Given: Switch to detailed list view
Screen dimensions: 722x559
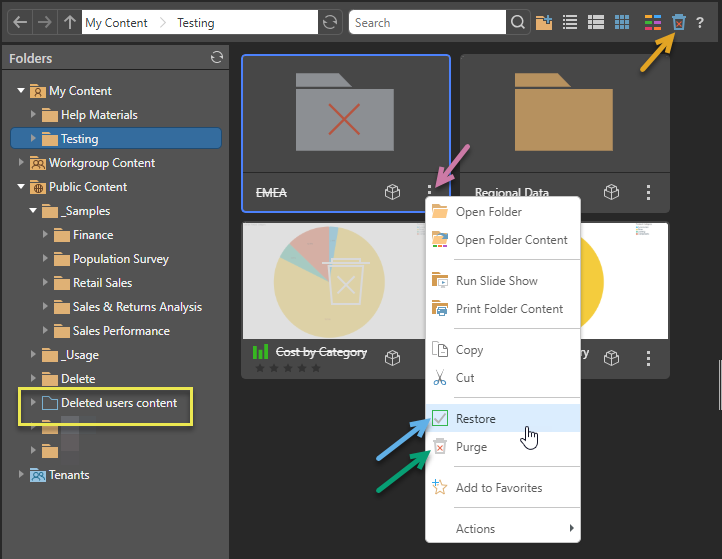Looking at the screenshot, I should [596, 22].
